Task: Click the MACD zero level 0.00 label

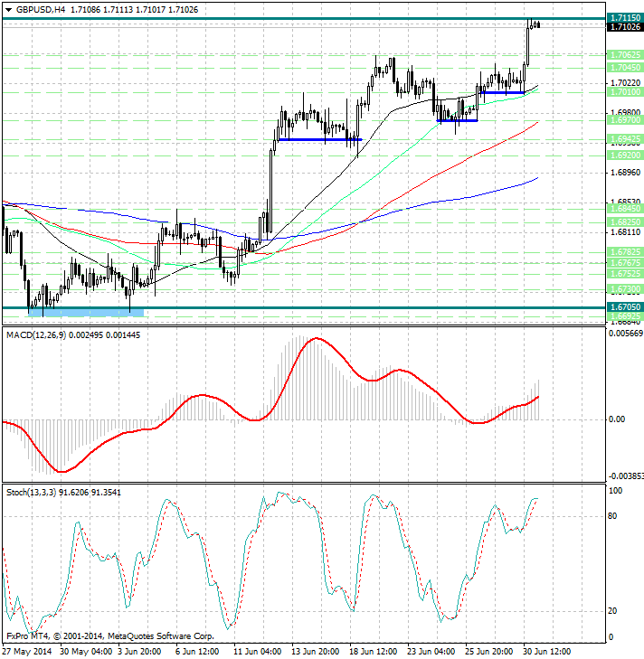Action: 617,419
